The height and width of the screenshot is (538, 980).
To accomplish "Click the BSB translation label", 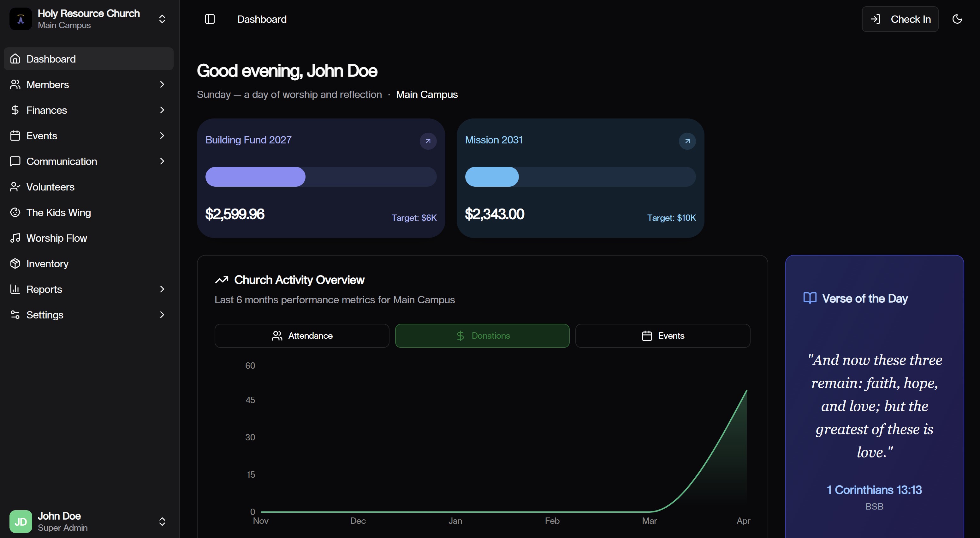I will [x=874, y=506].
